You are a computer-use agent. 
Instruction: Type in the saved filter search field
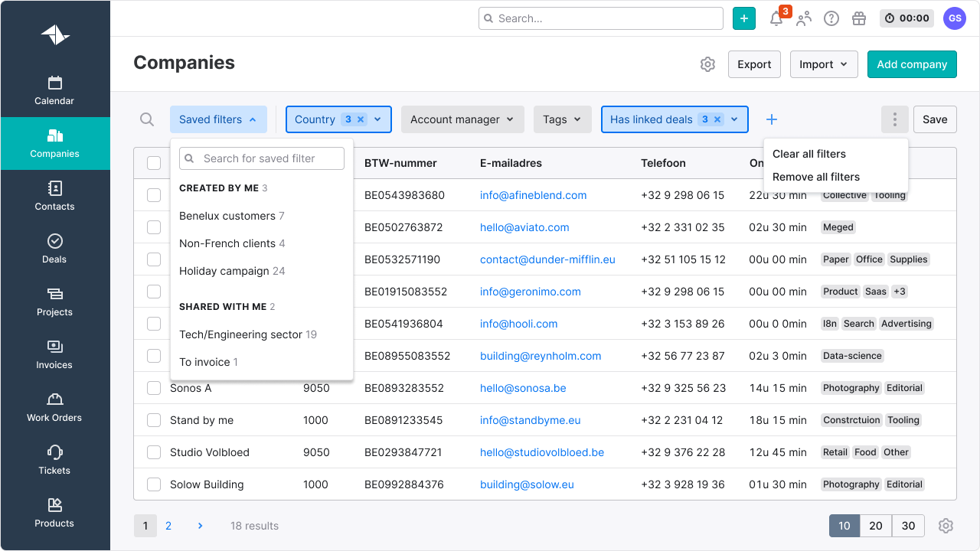261,158
